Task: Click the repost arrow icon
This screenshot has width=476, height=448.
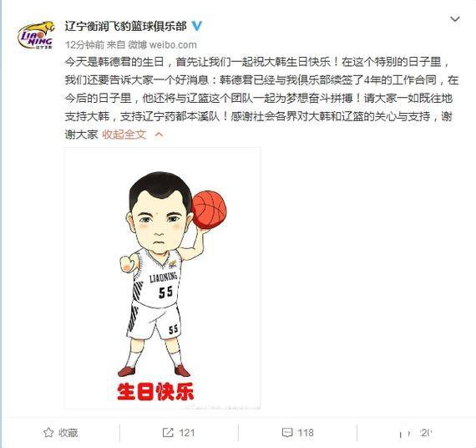Action: click(168, 432)
